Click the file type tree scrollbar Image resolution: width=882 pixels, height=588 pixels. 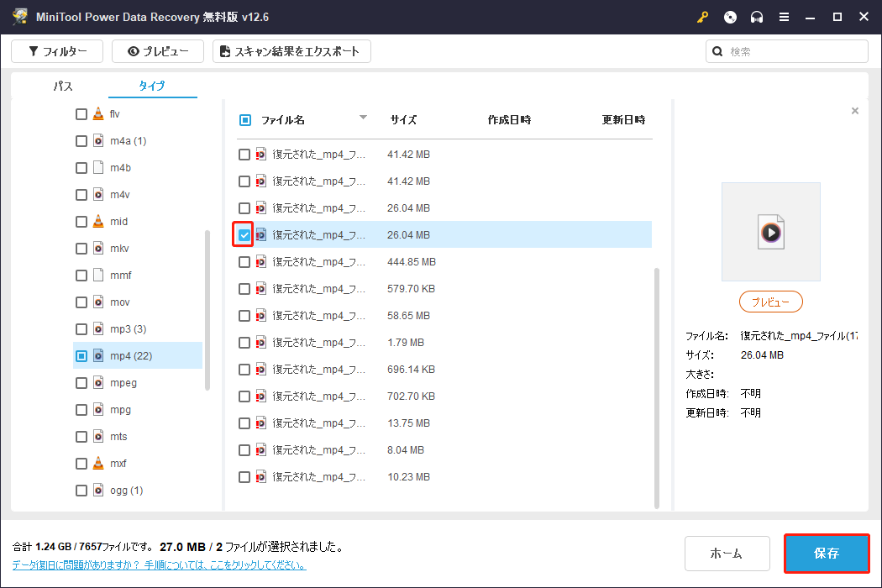[207, 310]
